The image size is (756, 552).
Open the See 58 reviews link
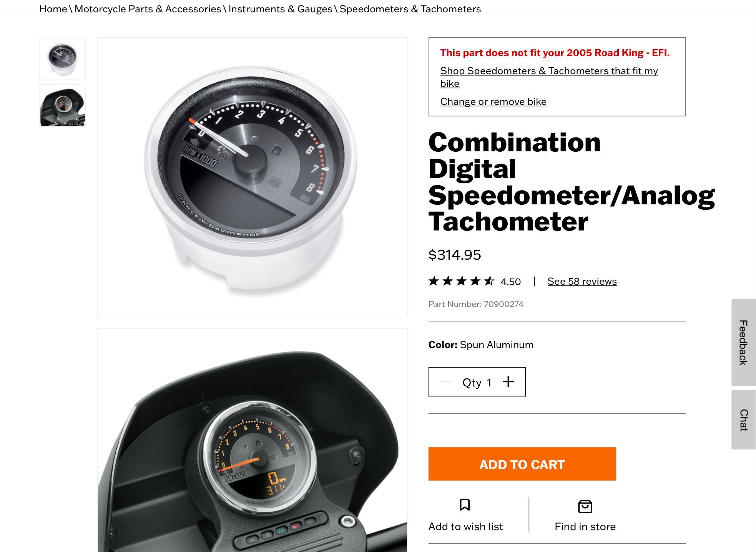click(582, 281)
